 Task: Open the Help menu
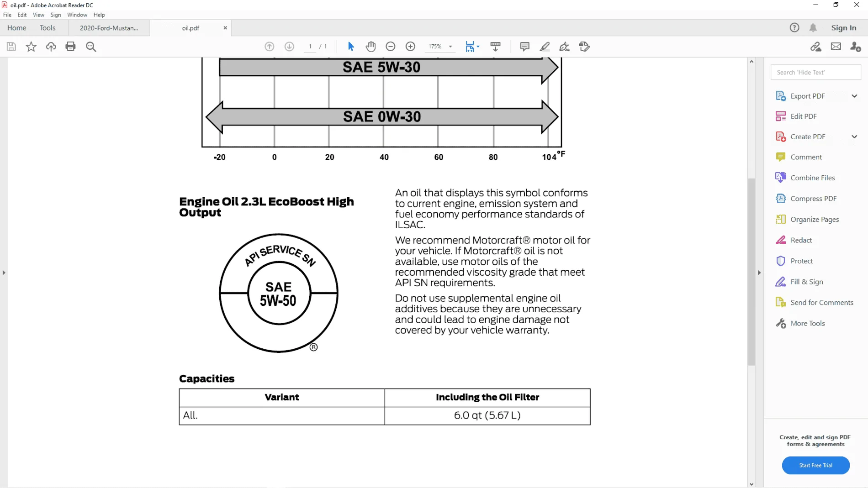[99, 15]
